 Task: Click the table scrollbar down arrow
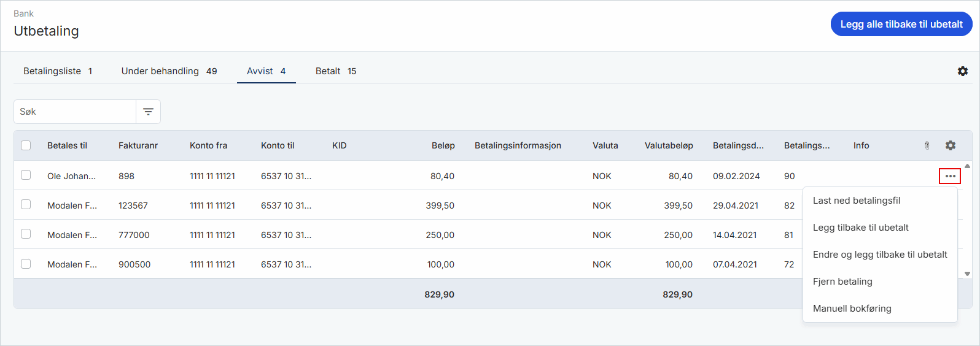click(967, 274)
